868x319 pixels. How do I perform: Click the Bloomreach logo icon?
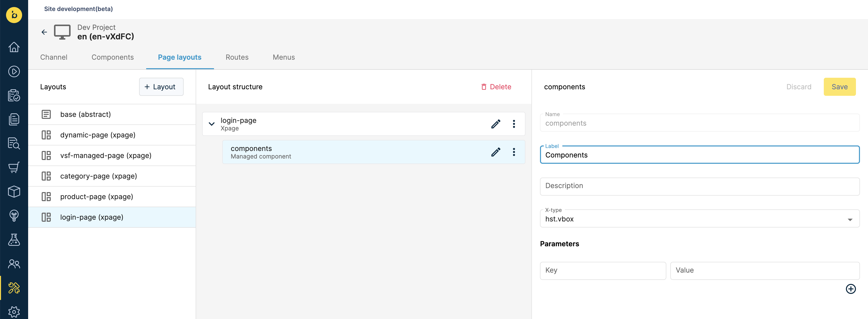(x=14, y=15)
